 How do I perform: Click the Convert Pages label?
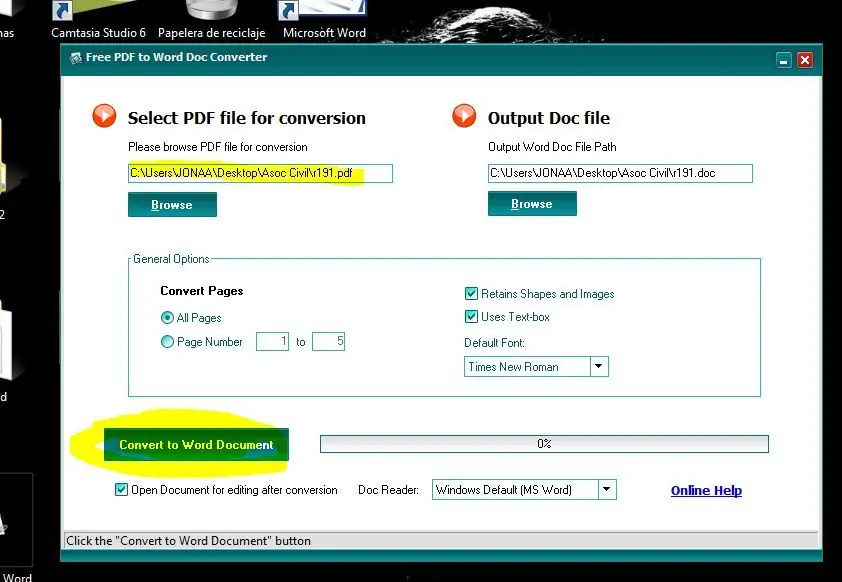pyautogui.click(x=201, y=290)
